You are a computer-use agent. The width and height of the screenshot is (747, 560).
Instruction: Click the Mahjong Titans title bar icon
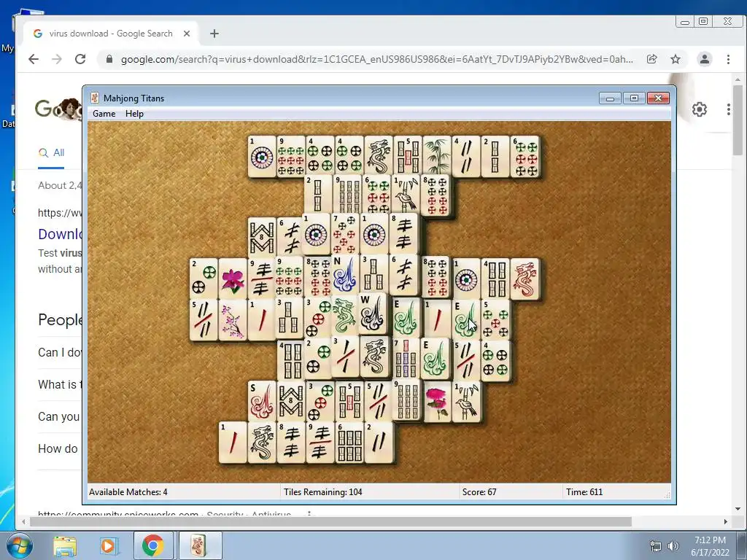click(x=95, y=98)
